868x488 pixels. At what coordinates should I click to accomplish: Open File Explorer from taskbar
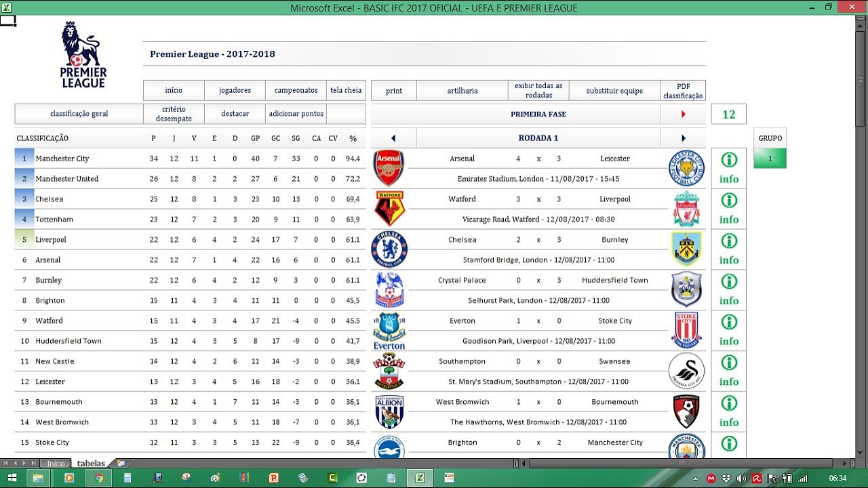coord(39,478)
